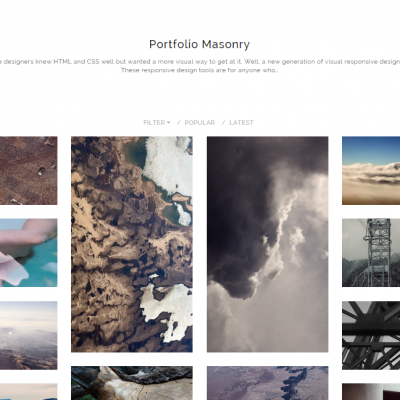The height and width of the screenshot is (400, 400).
Task: Open the FILTER dropdown
Action: (x=156, y=123)
